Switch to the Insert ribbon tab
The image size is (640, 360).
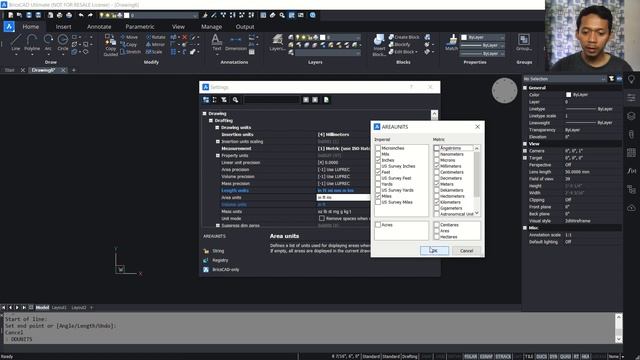[63, 27]
